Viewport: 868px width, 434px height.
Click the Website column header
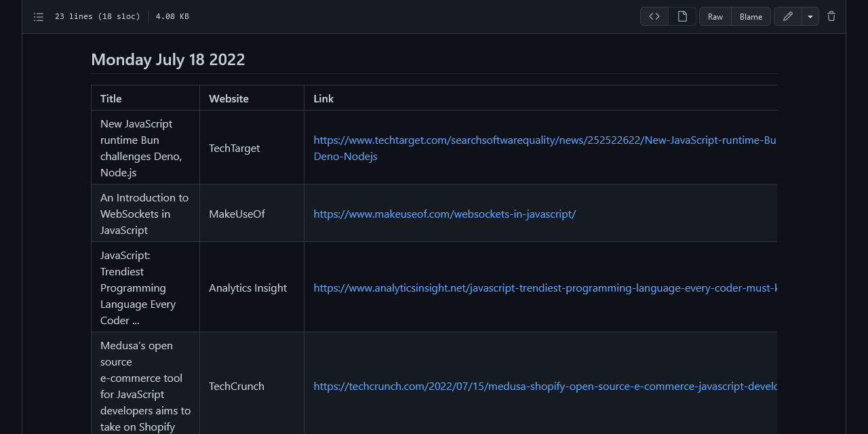pyautogui.click(x=229, y=98)
